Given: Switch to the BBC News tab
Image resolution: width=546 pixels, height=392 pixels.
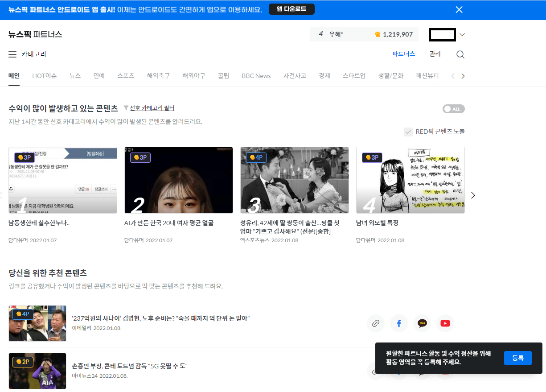Looking at the screenshot, I should (x=256, y=76).
